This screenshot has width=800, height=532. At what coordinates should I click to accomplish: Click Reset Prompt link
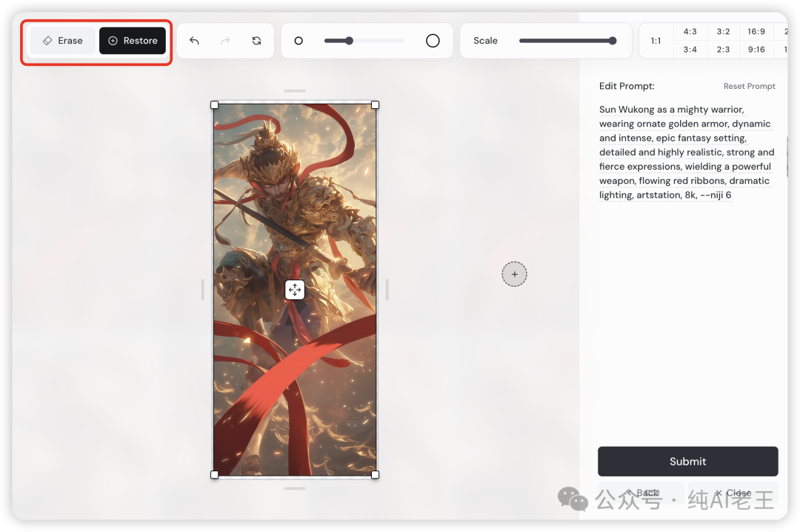click(749, 86)
